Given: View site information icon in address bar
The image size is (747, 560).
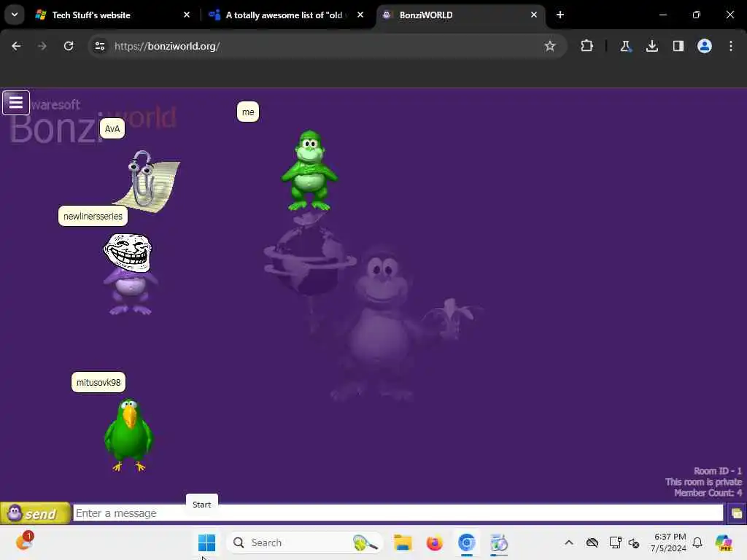Looking at the screenshot, I should [x=99, y=46].
